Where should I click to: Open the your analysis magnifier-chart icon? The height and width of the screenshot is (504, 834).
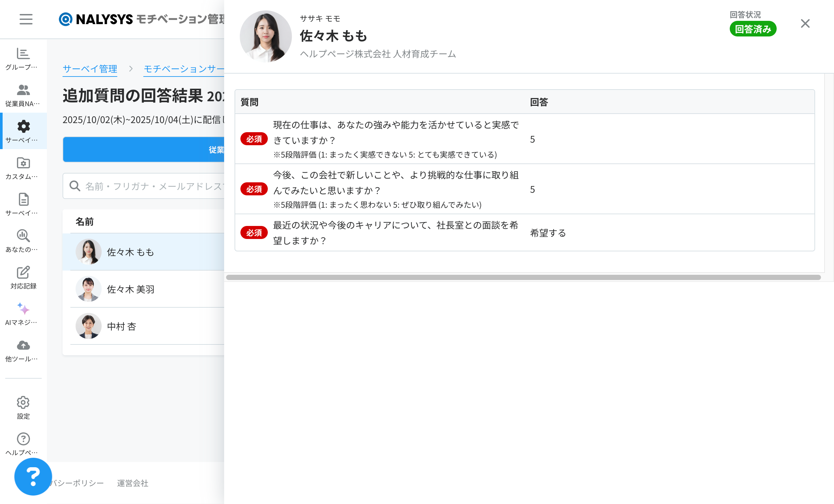[23, 236]
